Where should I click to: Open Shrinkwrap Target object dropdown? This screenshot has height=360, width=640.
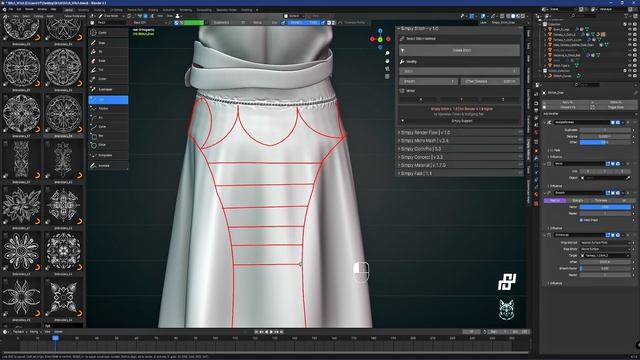(605, 256)
